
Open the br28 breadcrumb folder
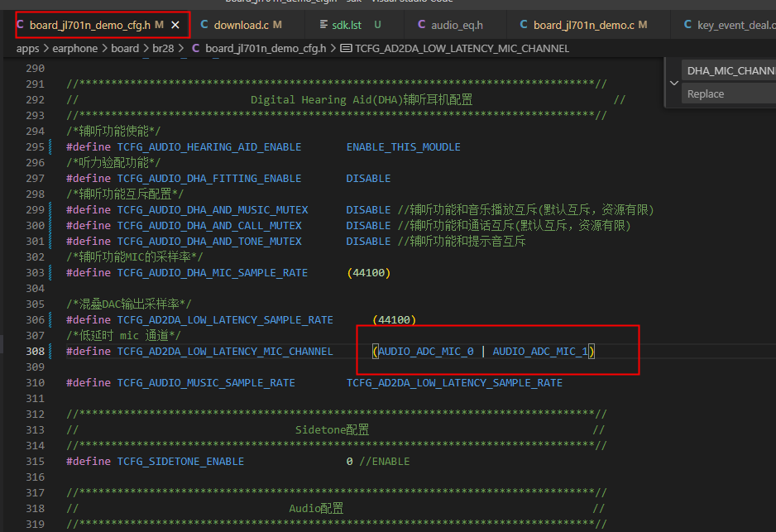pos(163,49)
